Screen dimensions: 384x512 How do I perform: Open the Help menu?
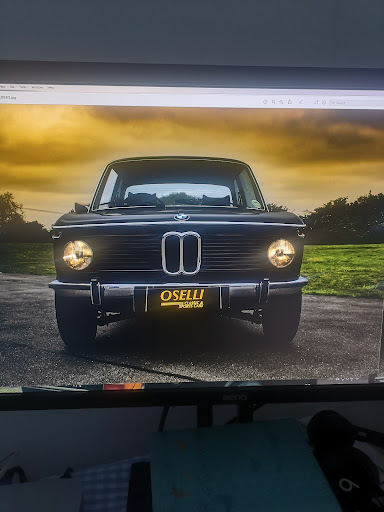[51, 87]
